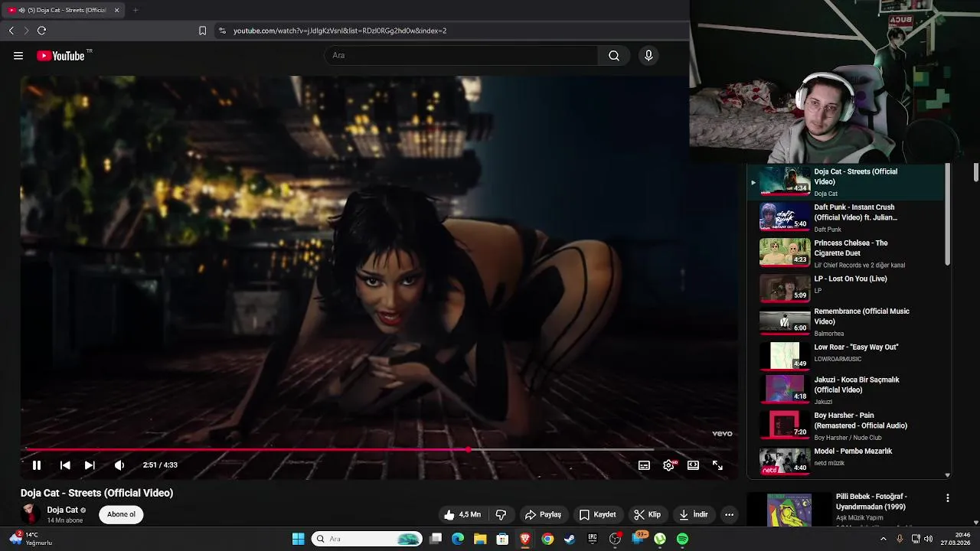Dislike the video

tap(501, 514)
